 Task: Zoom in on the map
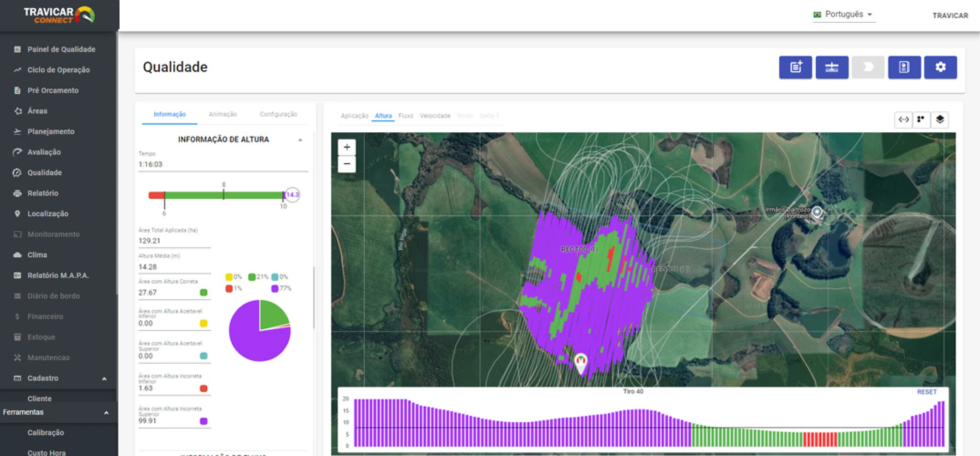pos(347,147)
